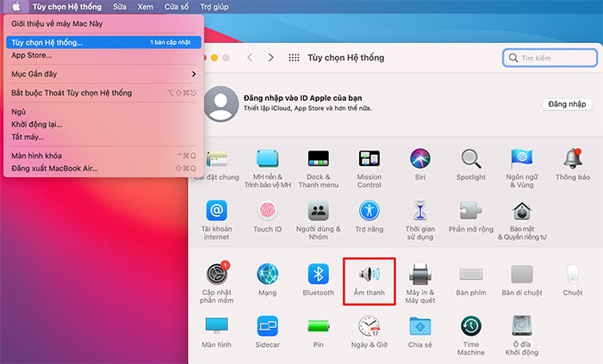Open Ổ đĩa Khởi động preferences
The height and width of the screenshot is (364, 603).
522,336
